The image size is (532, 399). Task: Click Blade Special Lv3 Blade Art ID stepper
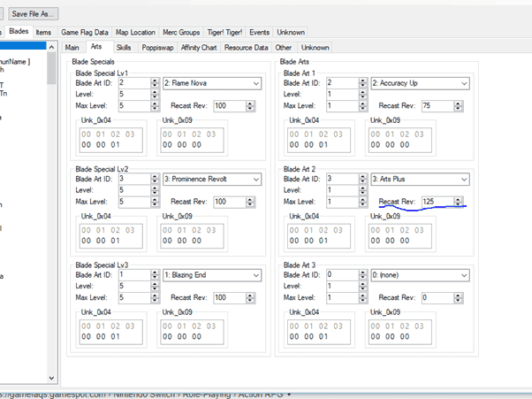(x=155, y=275)
